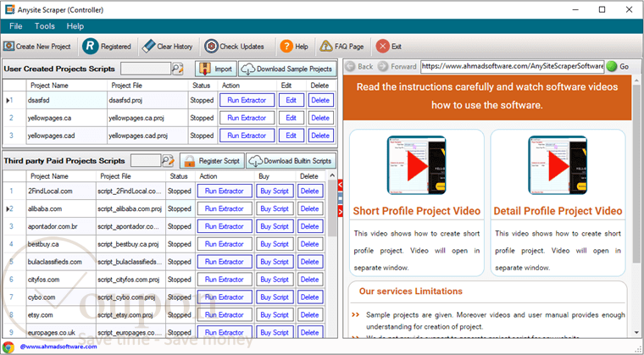The image size is (644, 355).
Task: Click Download Sample Projects button
Action: pyautogui.click(x=287, y=69)
